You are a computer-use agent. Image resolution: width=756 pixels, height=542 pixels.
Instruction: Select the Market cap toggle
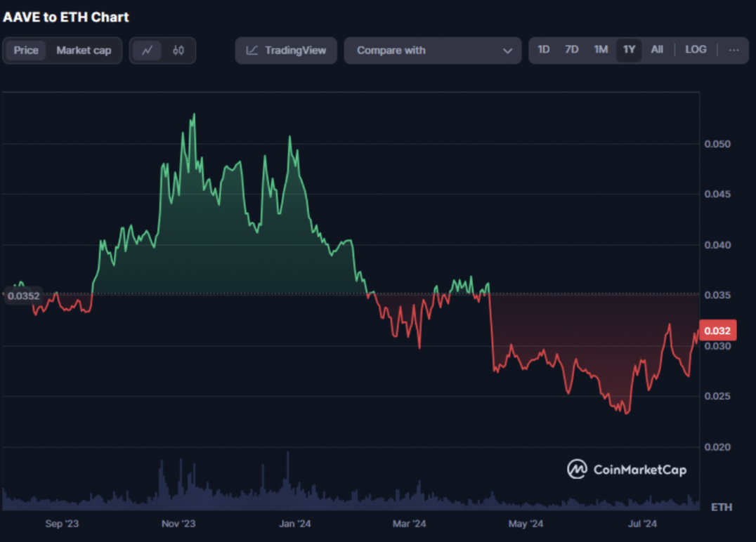tap(84, 50)
